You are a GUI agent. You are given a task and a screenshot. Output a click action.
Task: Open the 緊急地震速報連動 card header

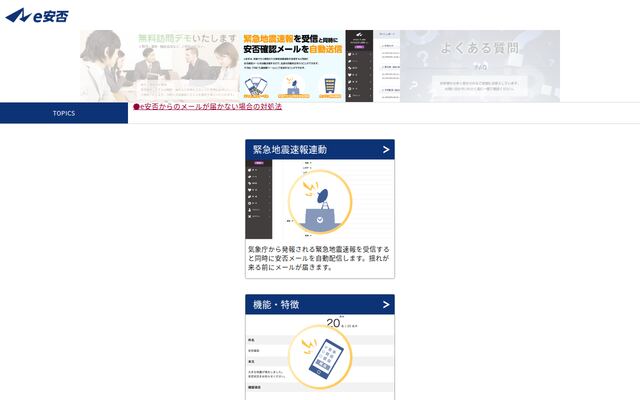[x=320, y=149]
